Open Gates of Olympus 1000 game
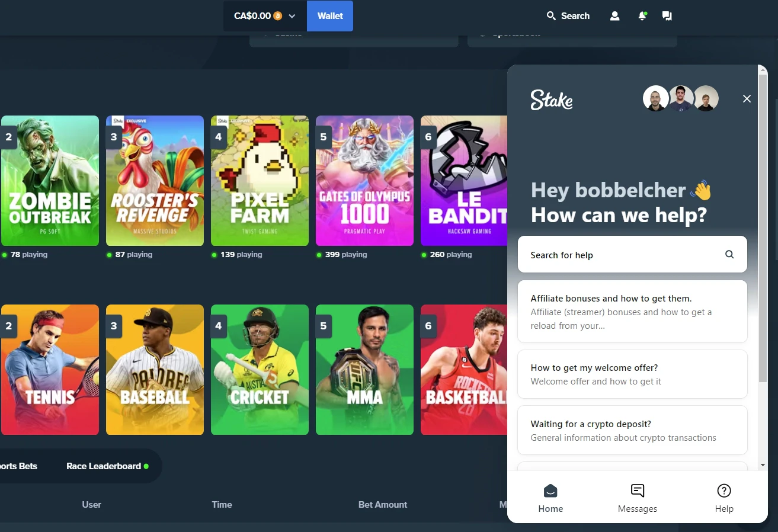Screen dimensions: 778x532 click(x=364, y=181)
